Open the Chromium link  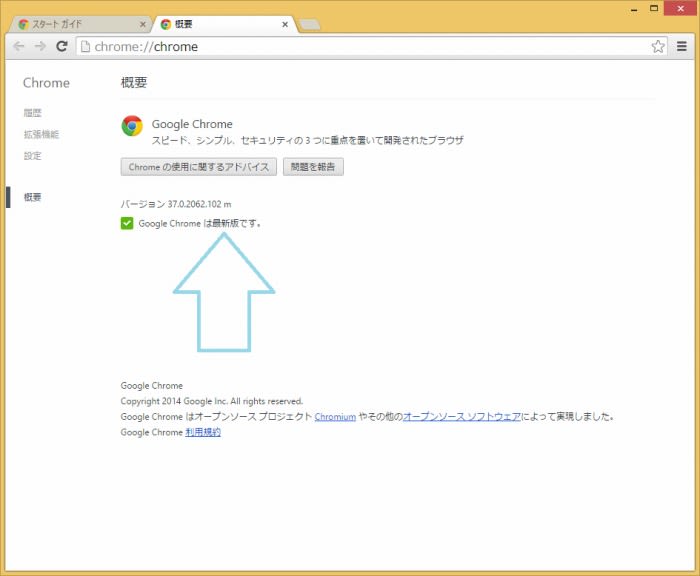click(x=335, y=417)
